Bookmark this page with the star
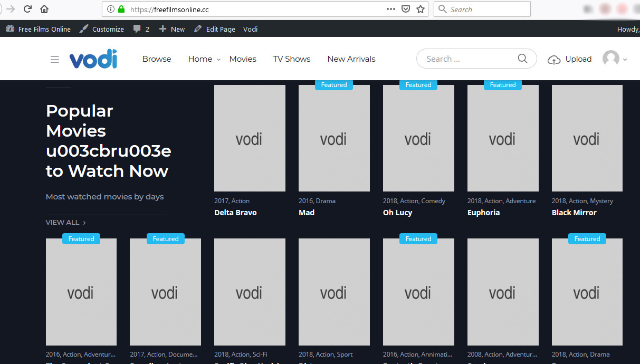Viewport: 640px width, 364px height. 421,9
